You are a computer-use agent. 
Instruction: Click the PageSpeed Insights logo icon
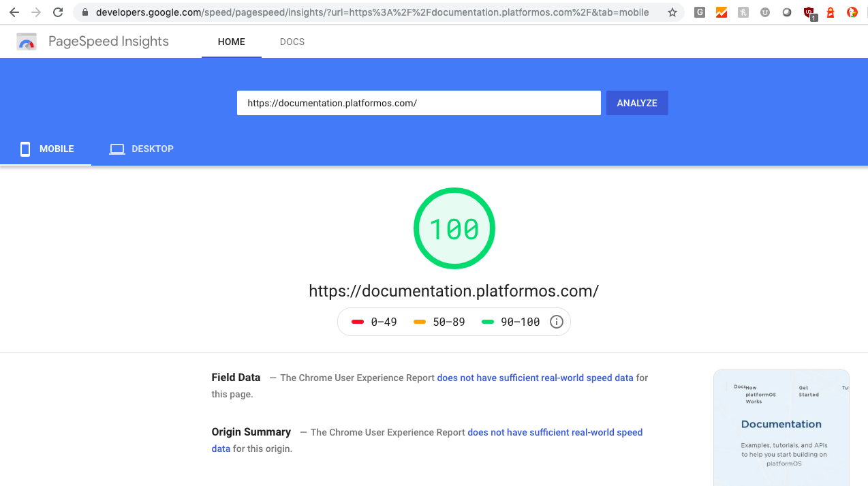pos(27,42)
